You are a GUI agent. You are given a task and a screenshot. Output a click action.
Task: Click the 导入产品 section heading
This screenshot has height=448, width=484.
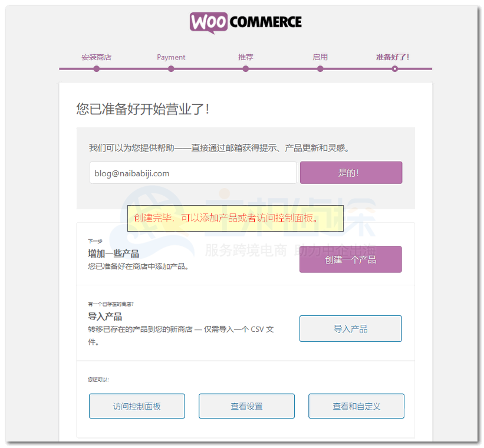pyautogui.click(x=105, y=317)
